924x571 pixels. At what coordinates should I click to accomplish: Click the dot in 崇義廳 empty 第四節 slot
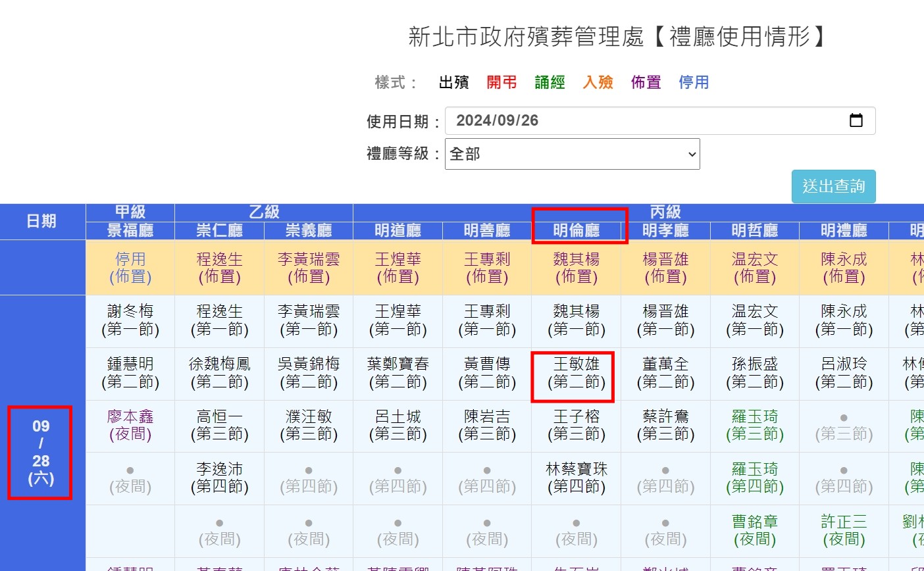[309, 471]
